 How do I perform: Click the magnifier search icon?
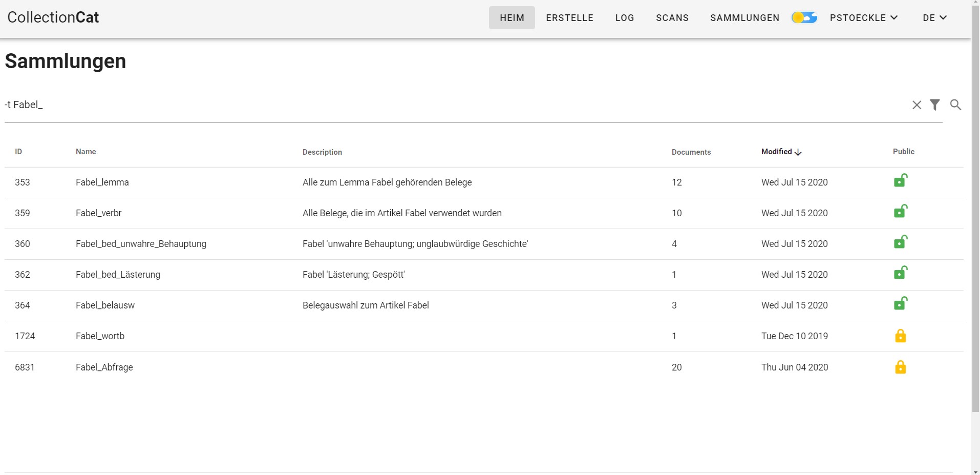click(x=955, y=105)
